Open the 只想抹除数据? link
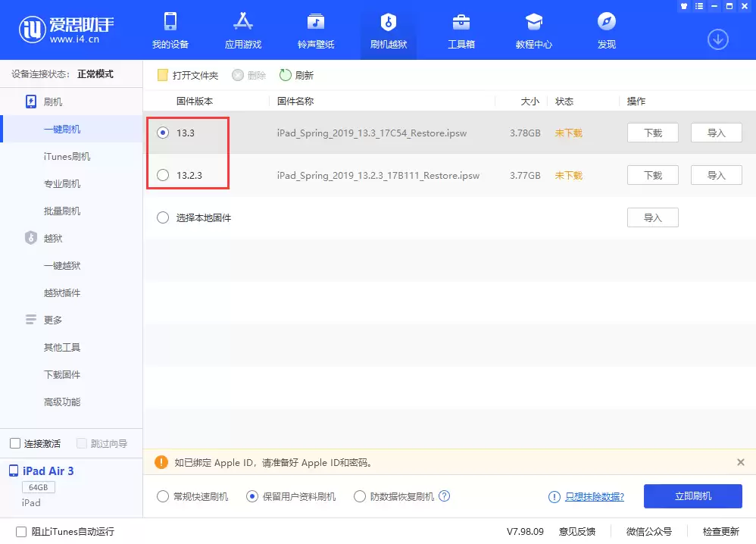This screenshot has width=756, height=544. pyautogui.click(x=595, y=497)
